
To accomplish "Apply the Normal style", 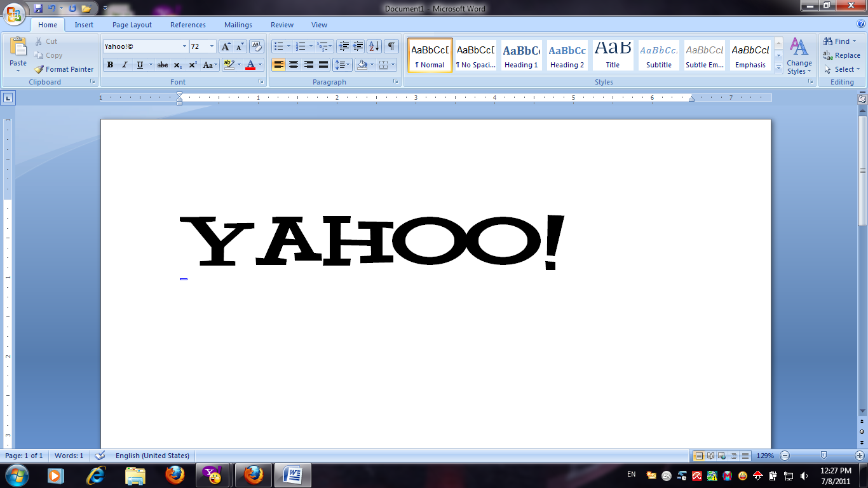I will [x=430, y=55].
